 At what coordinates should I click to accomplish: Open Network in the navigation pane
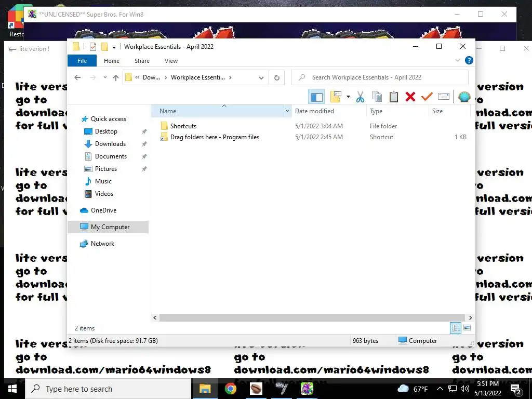click(102, 244)
